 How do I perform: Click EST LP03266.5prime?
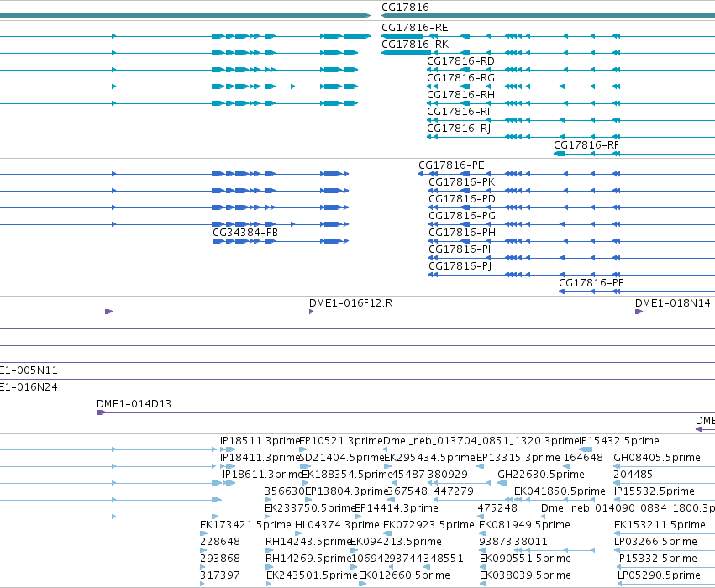(655, 543)
